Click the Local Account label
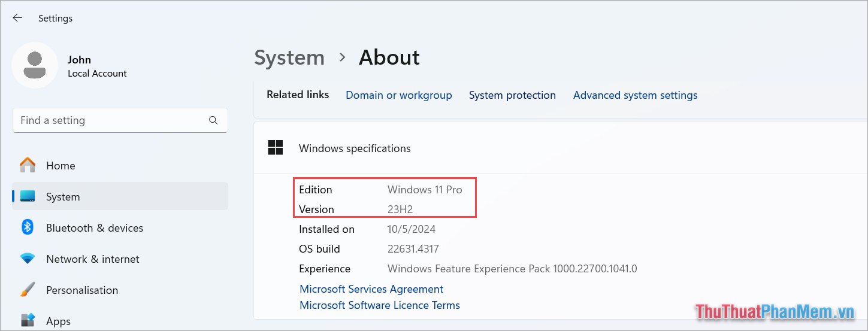 pyautogui.click(x=97, y=74)
